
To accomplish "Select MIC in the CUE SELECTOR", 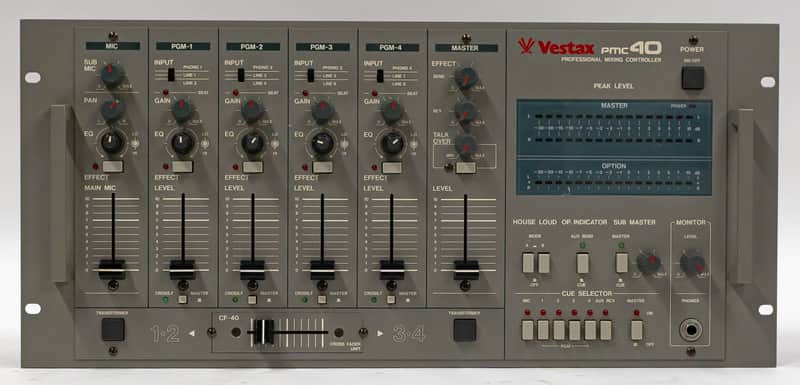I will point(528,330).
